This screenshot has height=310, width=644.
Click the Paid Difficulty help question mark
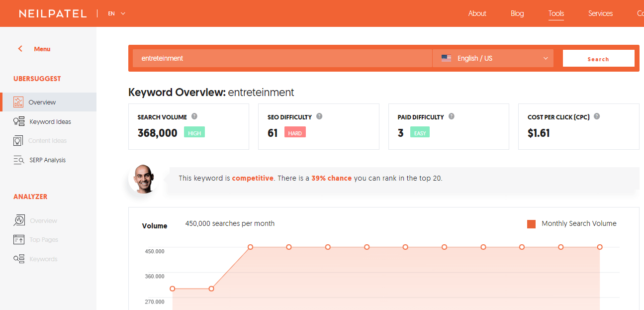(x=452, y=116)
